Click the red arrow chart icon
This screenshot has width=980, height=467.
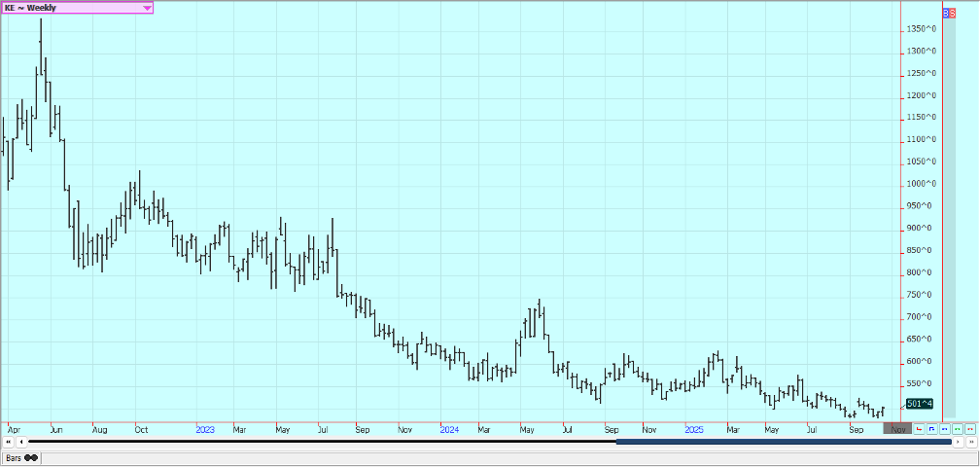point(919,428)
